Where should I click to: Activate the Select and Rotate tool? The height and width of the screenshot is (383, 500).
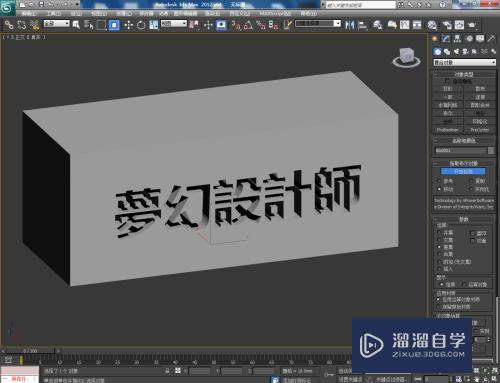tap(141, 25)
